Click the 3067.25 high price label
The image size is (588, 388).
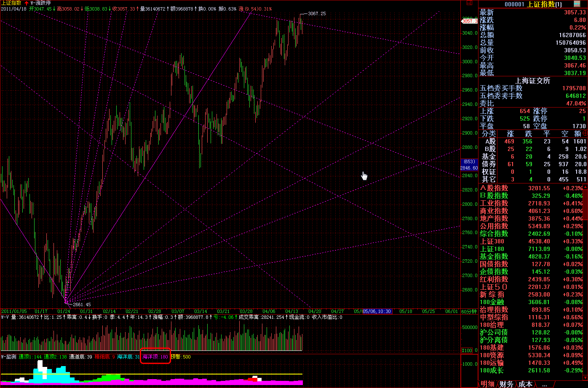(317, 13)
